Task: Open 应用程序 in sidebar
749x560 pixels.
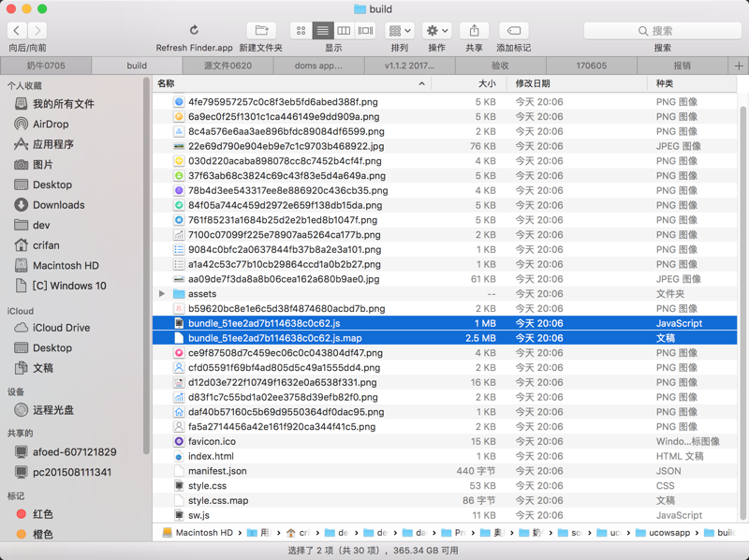Action: tap(53, 144)
